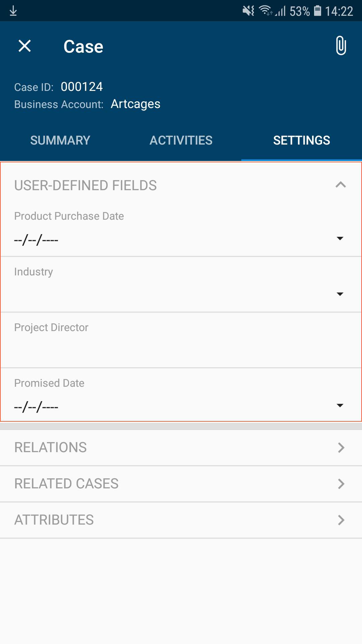Screen dimensions: 362x644
Task: Tap the download notification icon in status bar
Action: point(13,11)
